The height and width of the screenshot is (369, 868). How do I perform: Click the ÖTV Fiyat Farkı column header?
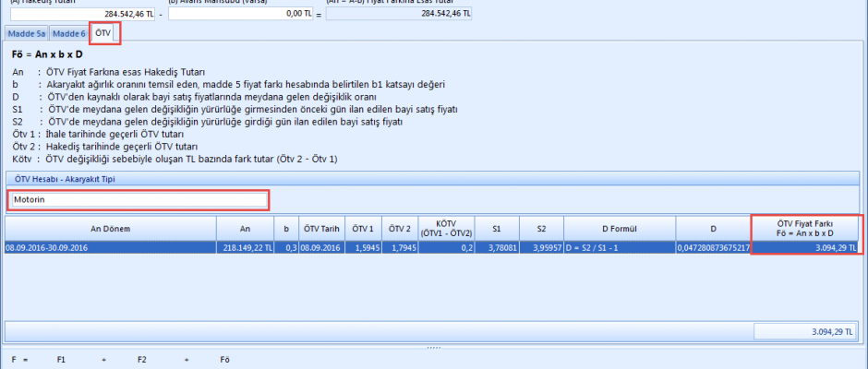pos(805,228)
